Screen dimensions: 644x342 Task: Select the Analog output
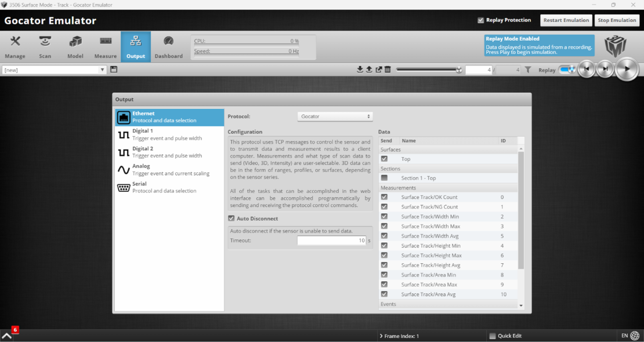[169, 170]
